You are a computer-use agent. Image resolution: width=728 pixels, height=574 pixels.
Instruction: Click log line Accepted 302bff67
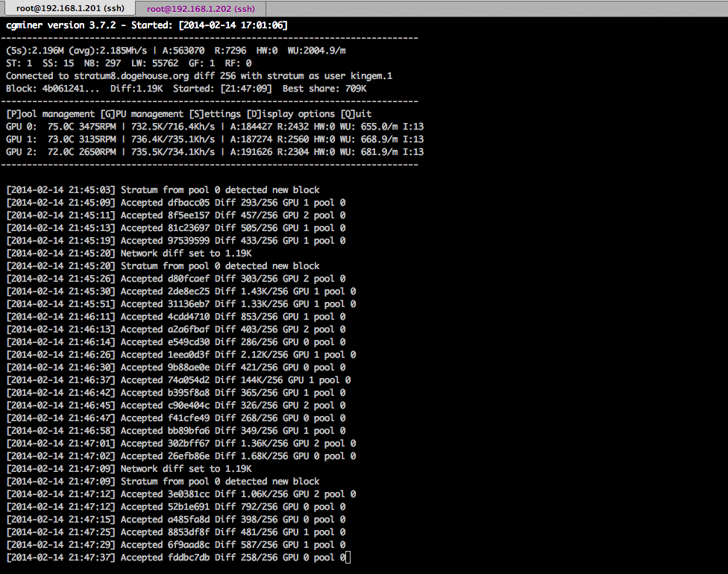click(x=181, y=444)
